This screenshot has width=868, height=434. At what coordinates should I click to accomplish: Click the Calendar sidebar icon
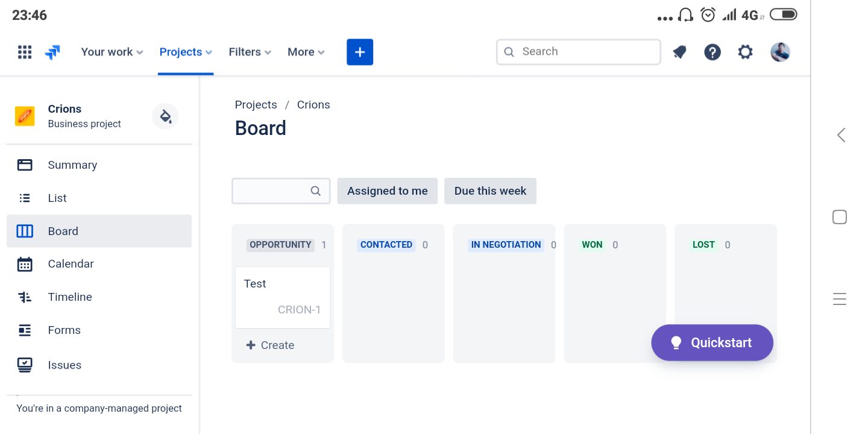point(25,264)
